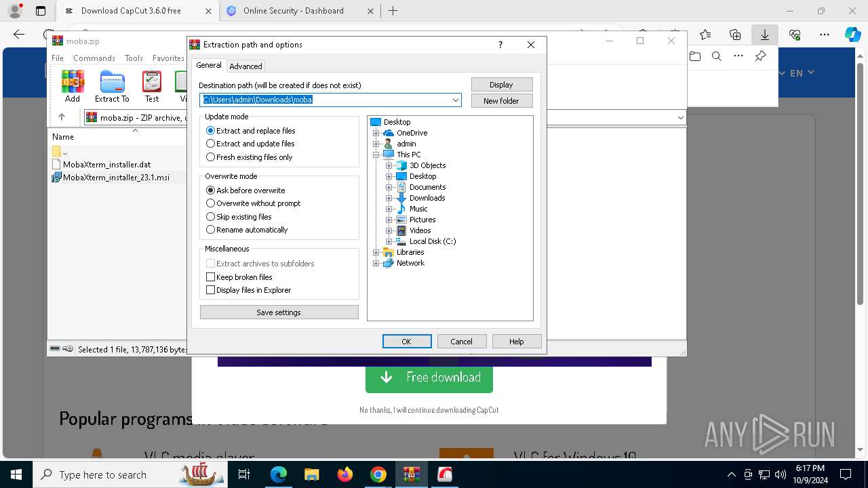Image resolution: width=868 pixels, height=488 pixels.
Task: Select the parent folder '..' entry
Action: click(60, 151)
